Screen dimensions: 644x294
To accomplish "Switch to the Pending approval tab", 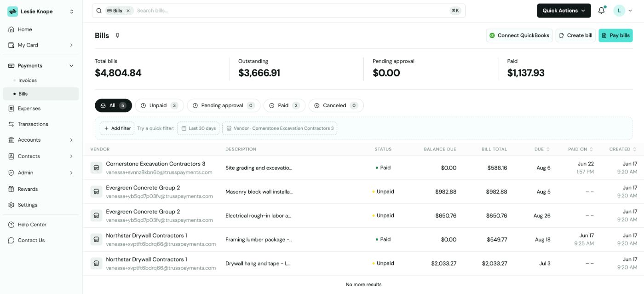I will pos(224,105).
